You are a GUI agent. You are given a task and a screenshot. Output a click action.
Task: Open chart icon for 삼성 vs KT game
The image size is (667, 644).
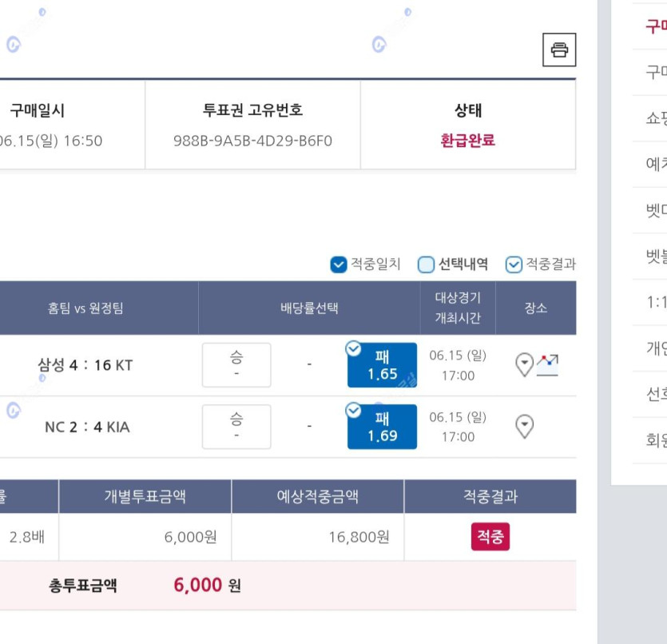pos(547,365)
